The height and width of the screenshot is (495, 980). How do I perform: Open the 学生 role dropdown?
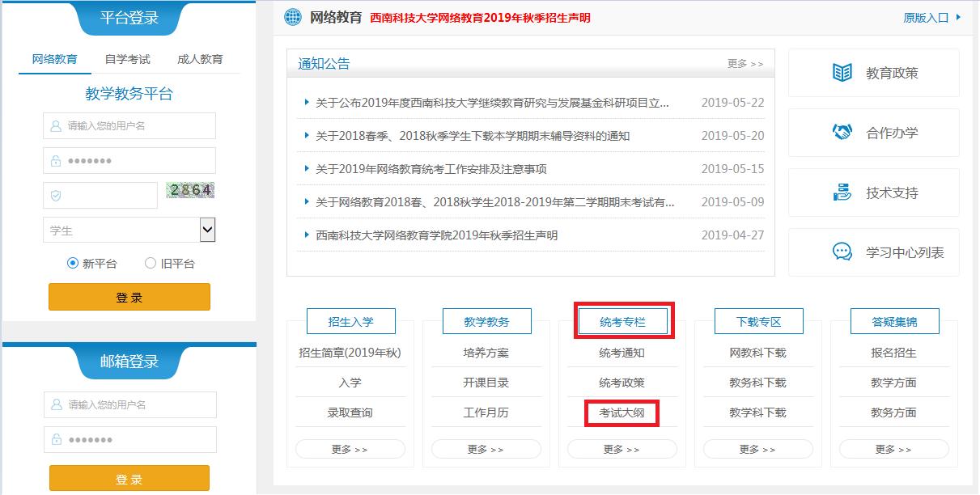208,229
